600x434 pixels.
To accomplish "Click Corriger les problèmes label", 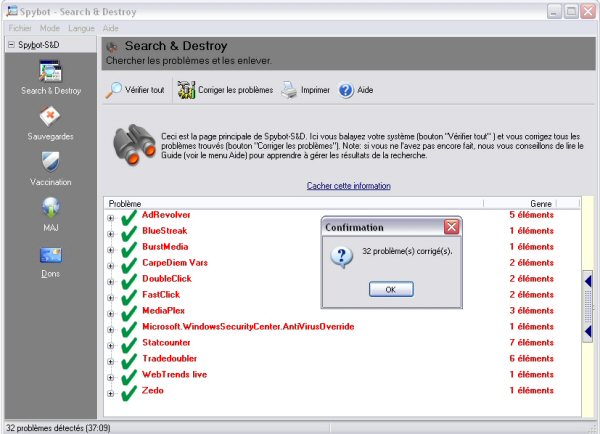I will pyautogui.click(x=236, y=90).
